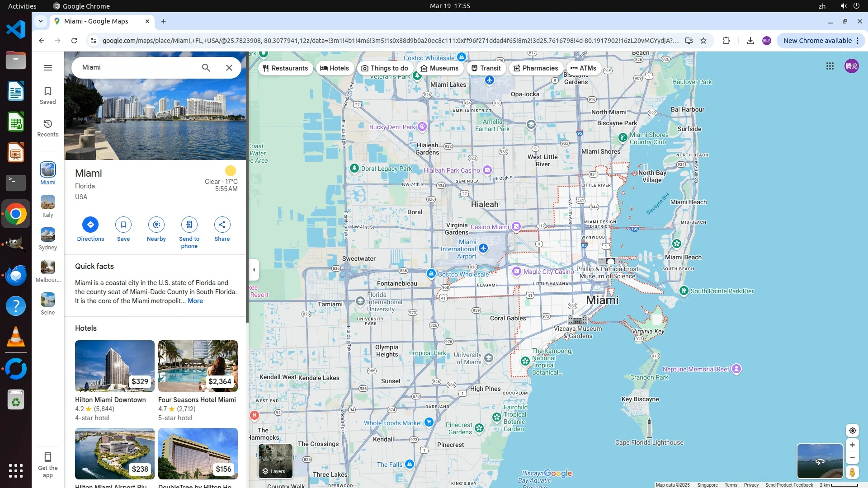868x488 pixels.
Task: Expand quick facts with More link
Action: (x=195, y=301)
